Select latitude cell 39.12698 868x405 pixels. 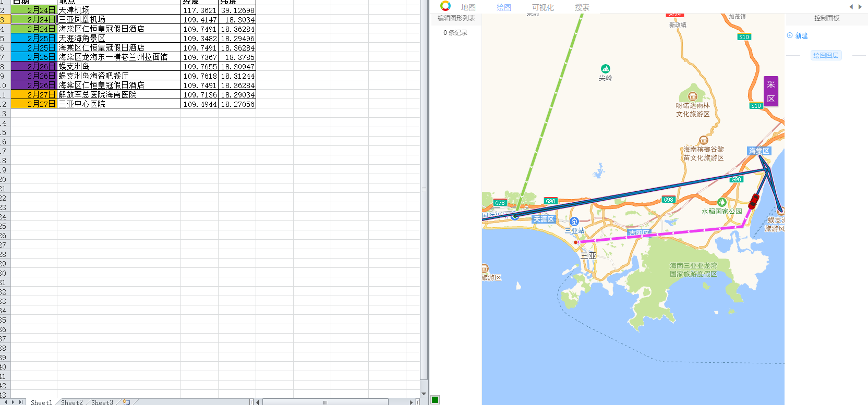(x=237, y=10)
